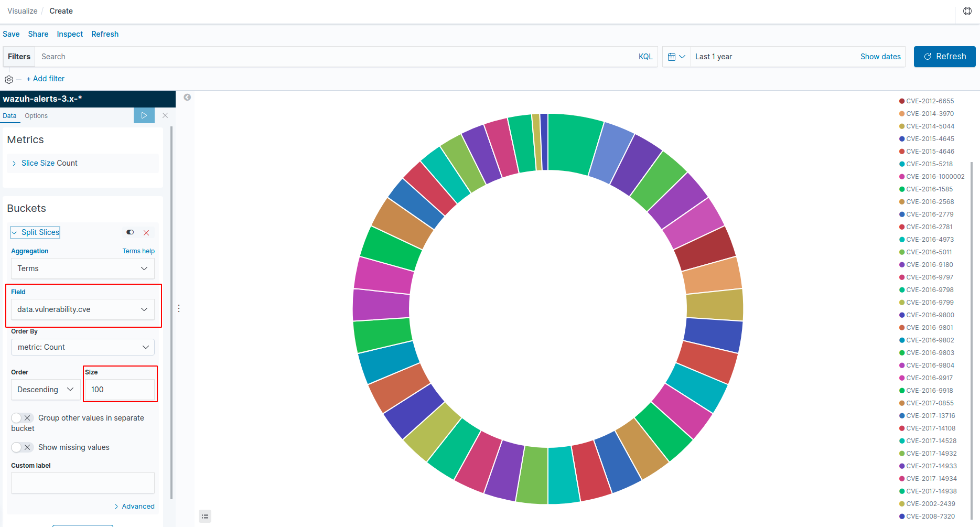Remove the Split Slices bucket with red X
This screenshot has height=527, width=980.
pyautogui.click(x=146, y=232)
